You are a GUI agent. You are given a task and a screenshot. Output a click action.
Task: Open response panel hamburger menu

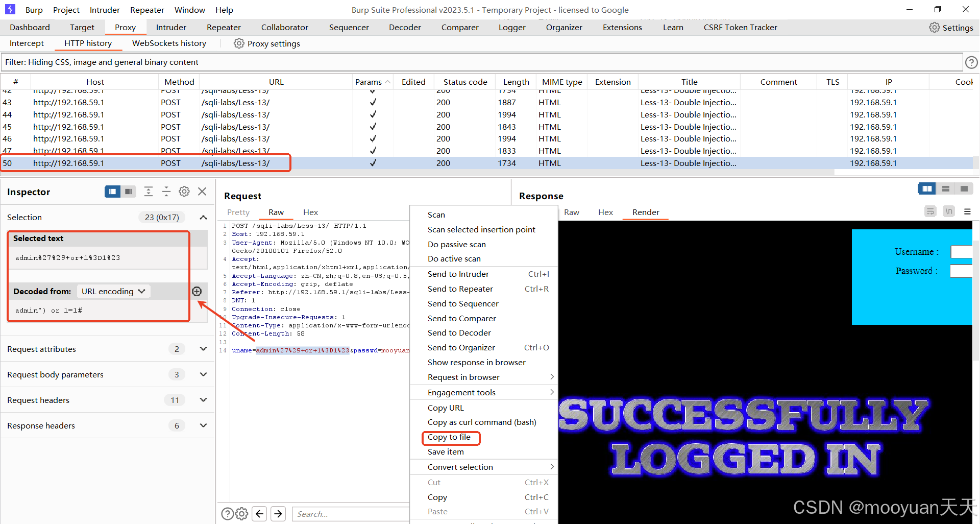[x=967, y=211]
